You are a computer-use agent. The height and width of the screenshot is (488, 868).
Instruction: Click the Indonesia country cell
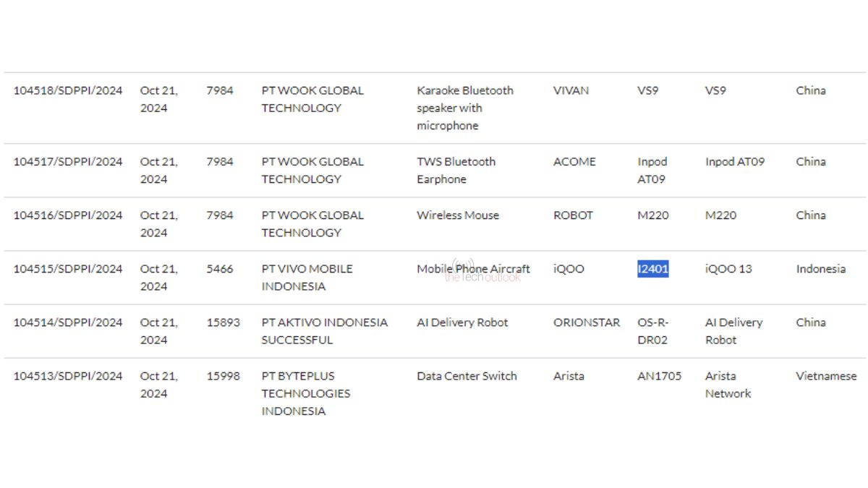pyautogui.click(x=820, y=269)
